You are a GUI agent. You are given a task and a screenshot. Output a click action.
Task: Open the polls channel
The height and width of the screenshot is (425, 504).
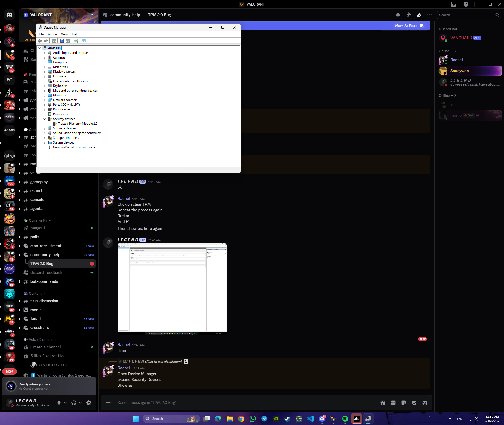tap(35, 237)
